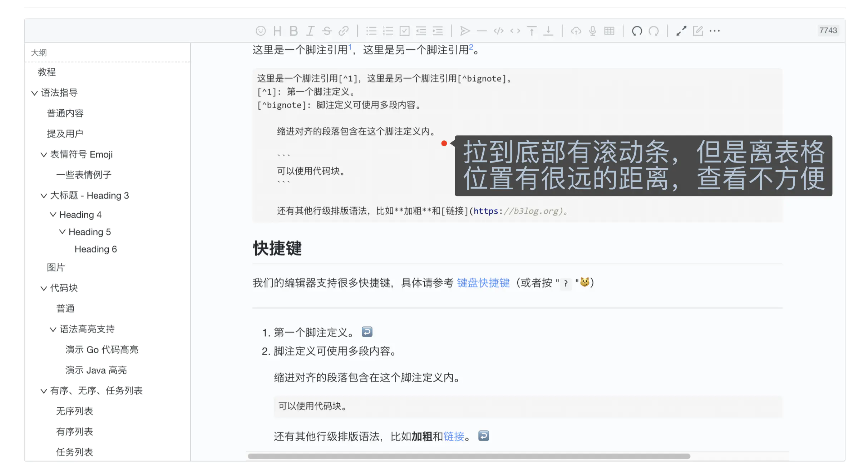Collapse the Heading 4 outline node
The image size is (868, 473).
pos(53,215)
